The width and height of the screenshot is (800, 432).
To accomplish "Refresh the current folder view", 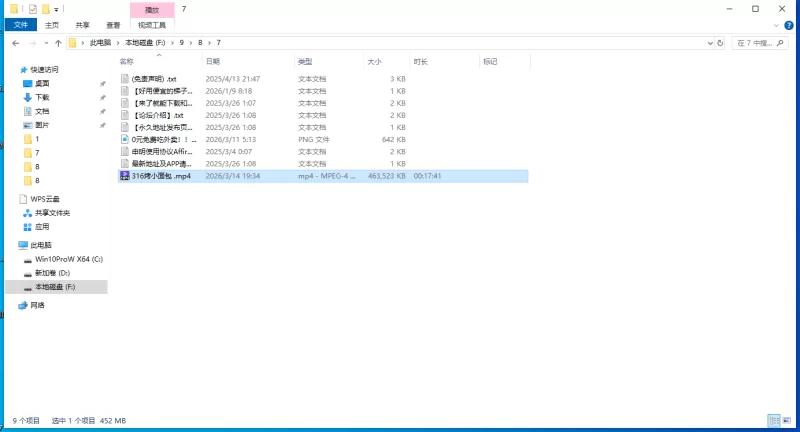I will (722, 43).
